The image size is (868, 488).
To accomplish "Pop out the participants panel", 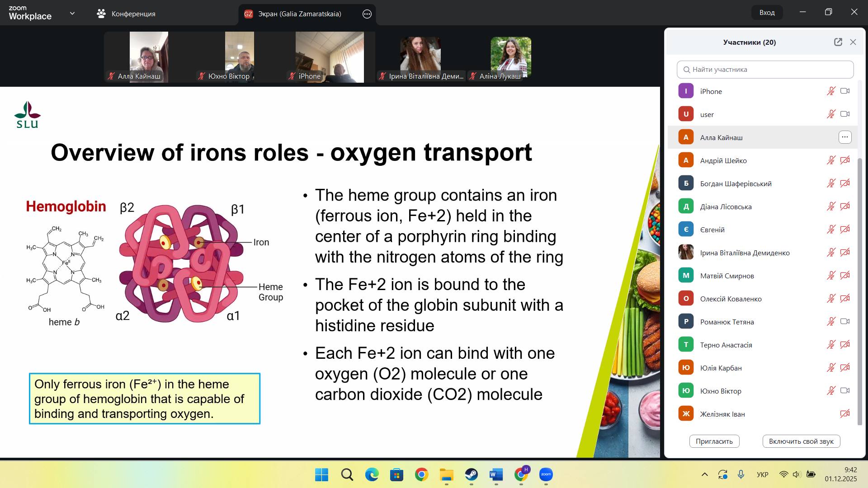I will [838, 42].
